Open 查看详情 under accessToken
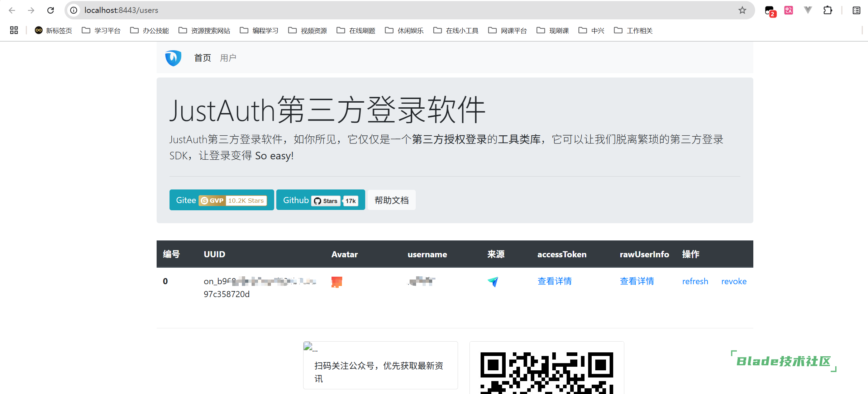868x394 pixels. click(554, 281)
